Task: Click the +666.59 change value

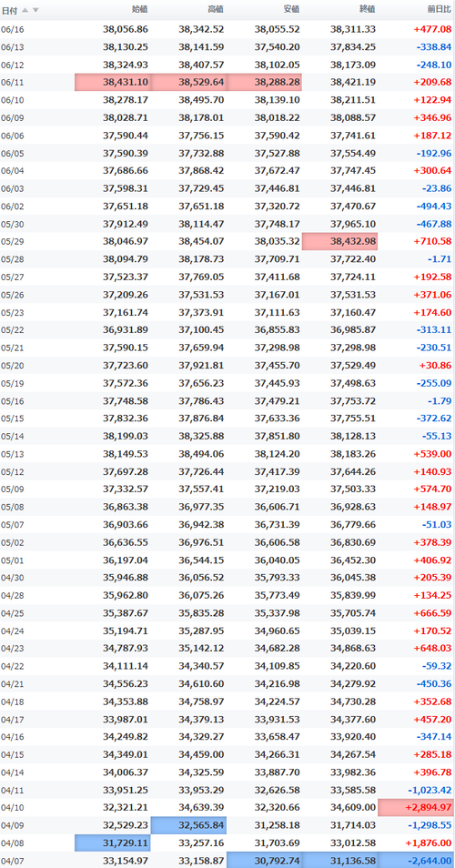Action: pyautogui.click(x=432, y=613)
